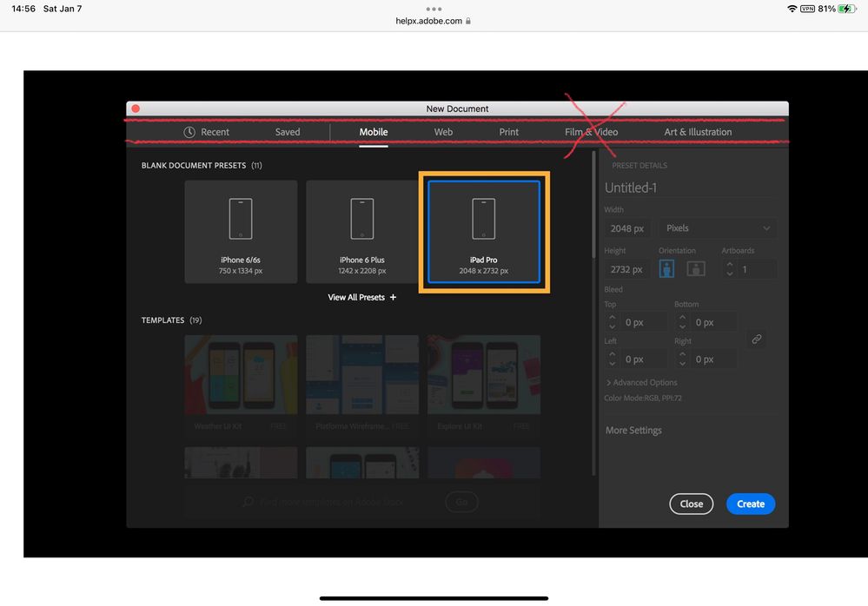Open the Pixels units dropdown

[718, 228]
